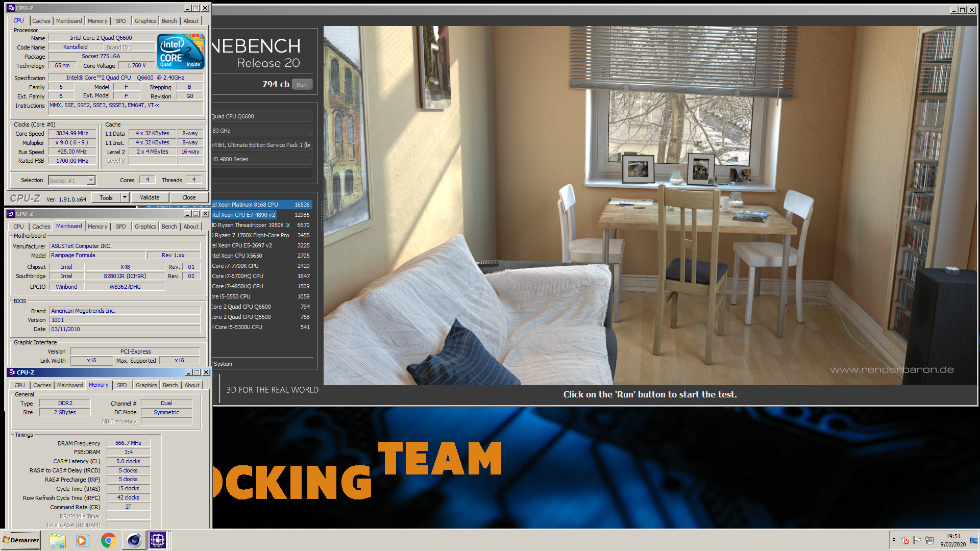The height and width of the screenshot is (551, 980).
Task: Click the Démarrer start button
Action: (x=21, y=540)
